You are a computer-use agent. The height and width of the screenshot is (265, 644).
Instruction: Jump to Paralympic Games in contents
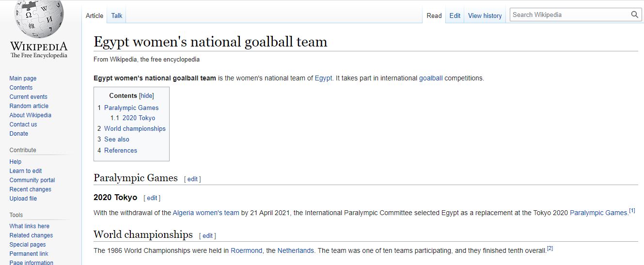tap(131, 108)
